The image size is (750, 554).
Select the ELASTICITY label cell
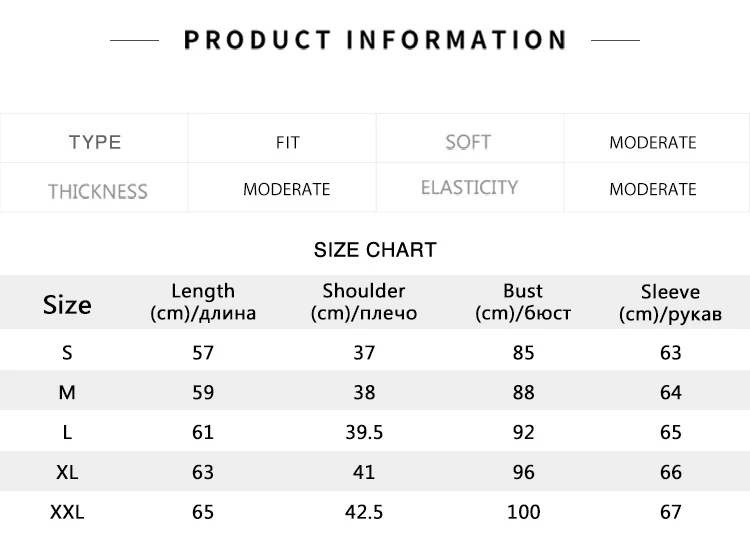point(469,187)
